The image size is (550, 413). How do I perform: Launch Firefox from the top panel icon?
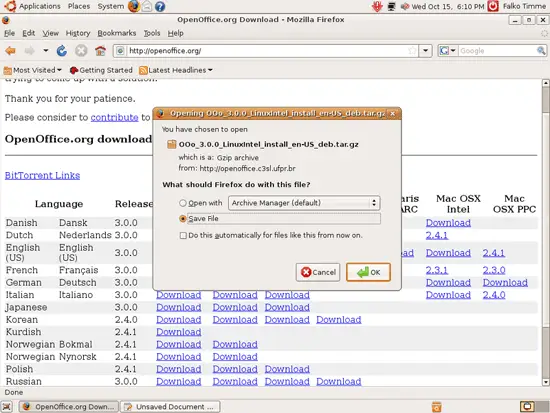tap(134, 6)
